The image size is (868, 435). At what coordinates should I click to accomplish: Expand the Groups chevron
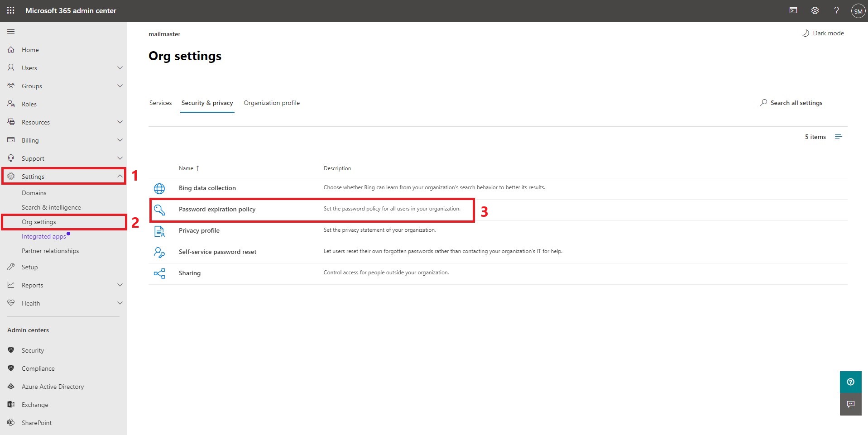[120, 86]
